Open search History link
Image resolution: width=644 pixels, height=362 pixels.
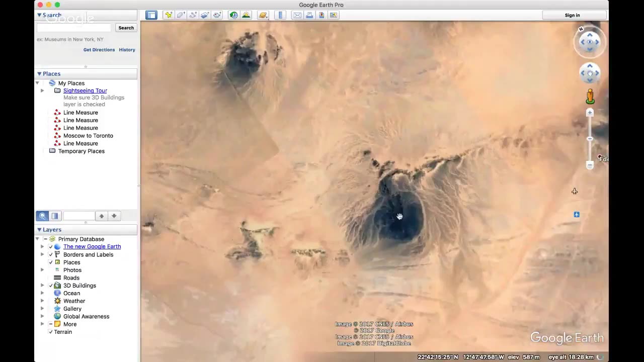(x=127, y=50)
